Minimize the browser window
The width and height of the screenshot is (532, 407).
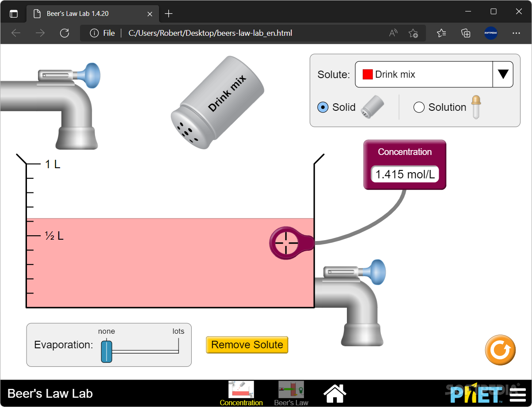coord(469,11)
